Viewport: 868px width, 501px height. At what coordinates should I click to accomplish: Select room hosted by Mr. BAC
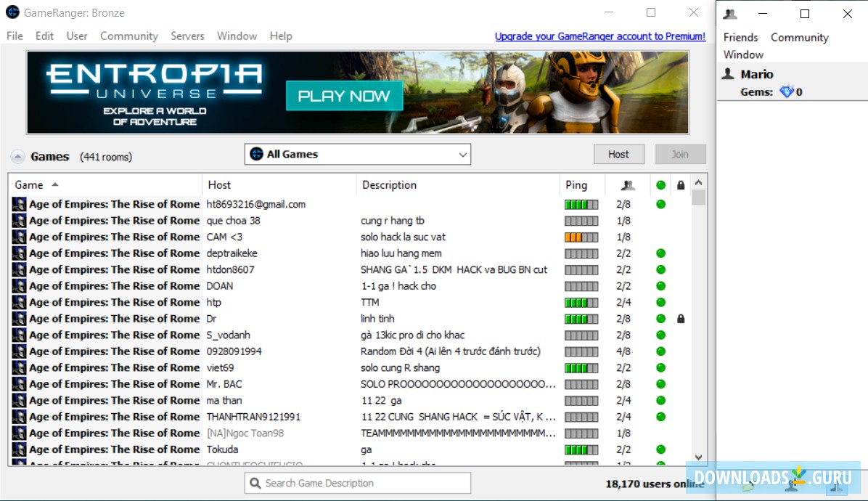(x=351, y=384)
